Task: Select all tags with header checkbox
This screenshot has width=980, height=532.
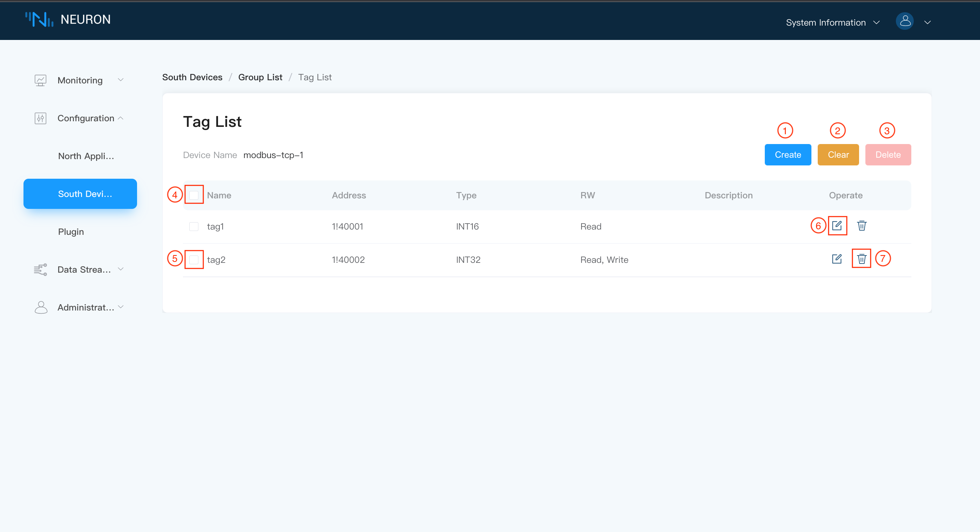Action: coord(194,195)
